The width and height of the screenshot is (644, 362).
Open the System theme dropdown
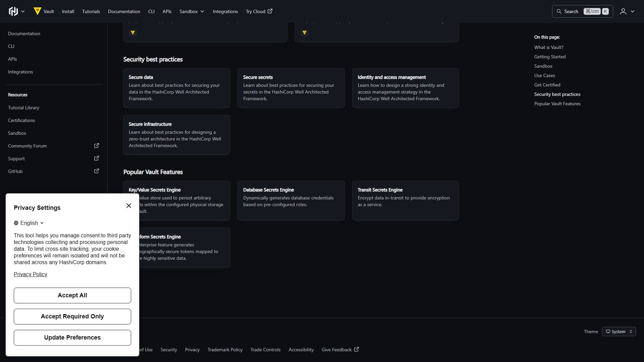[619, 331]
